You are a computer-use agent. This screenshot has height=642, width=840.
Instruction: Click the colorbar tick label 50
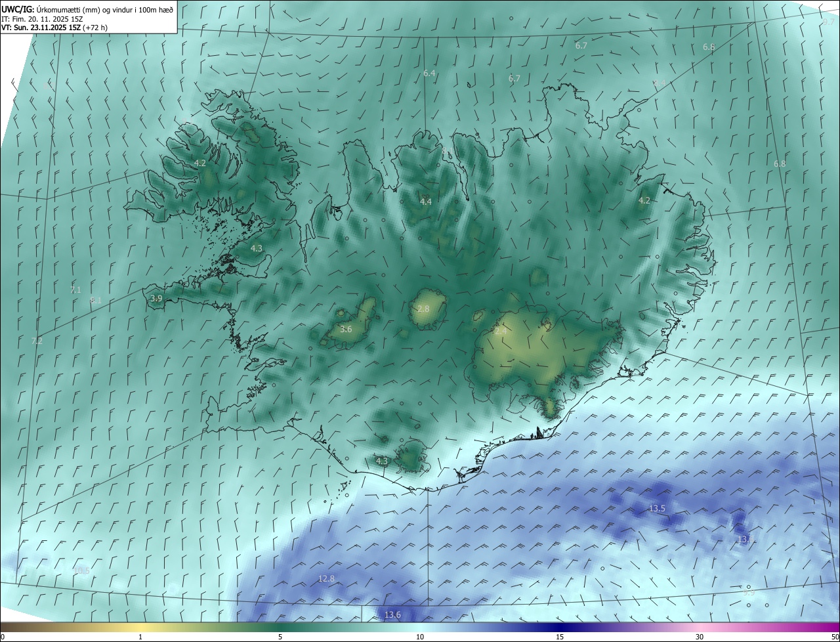(x=835, y=637)
